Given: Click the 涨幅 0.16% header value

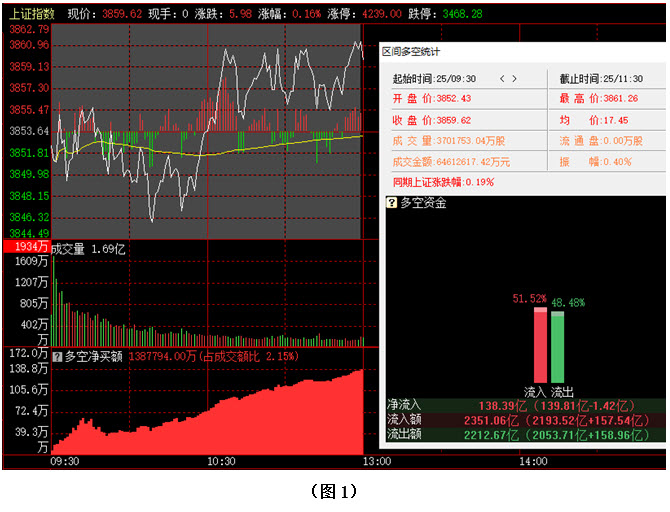Looking at the screenshot, I should 306,14.
